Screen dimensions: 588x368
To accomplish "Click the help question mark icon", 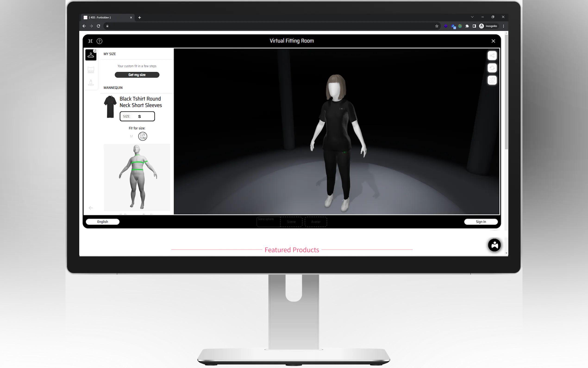I will click(99, 41).
